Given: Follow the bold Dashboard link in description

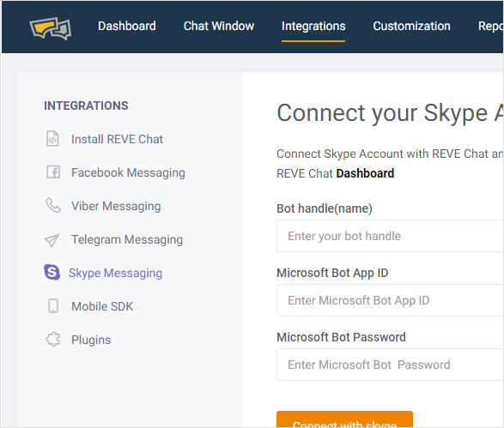Looking at the screenshot, I should pyautogui.click(x=365, y=173).
